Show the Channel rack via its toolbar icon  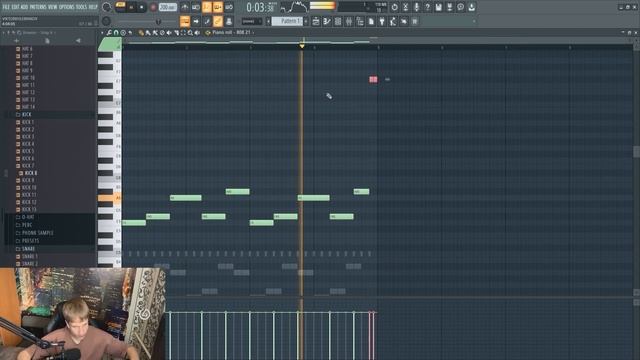click(338, 21)
